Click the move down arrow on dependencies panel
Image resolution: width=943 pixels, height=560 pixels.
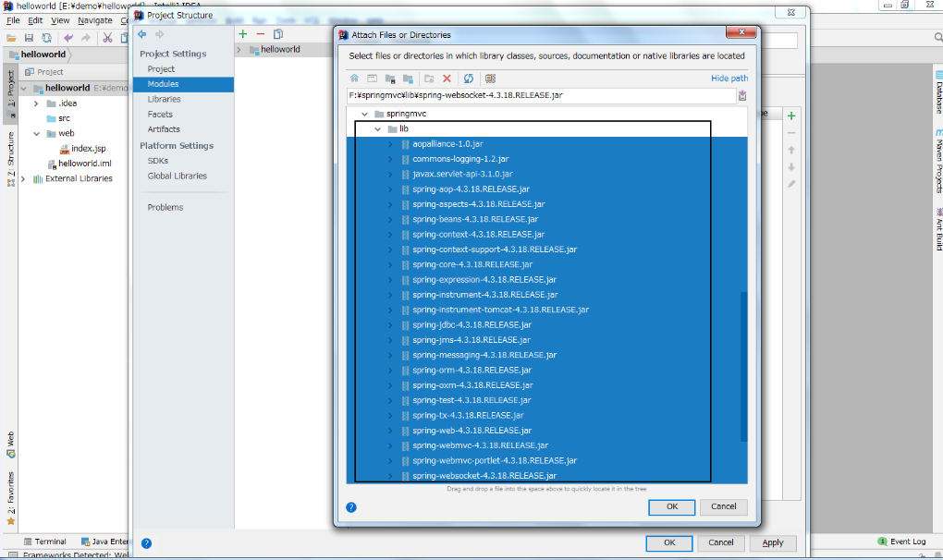(x=791, y=167)
